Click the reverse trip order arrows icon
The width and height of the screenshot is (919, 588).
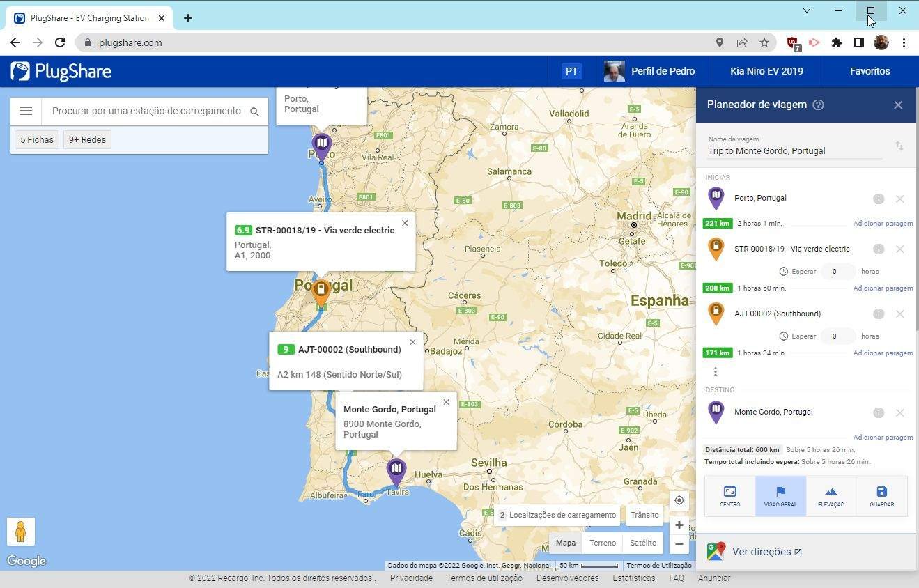899,146
